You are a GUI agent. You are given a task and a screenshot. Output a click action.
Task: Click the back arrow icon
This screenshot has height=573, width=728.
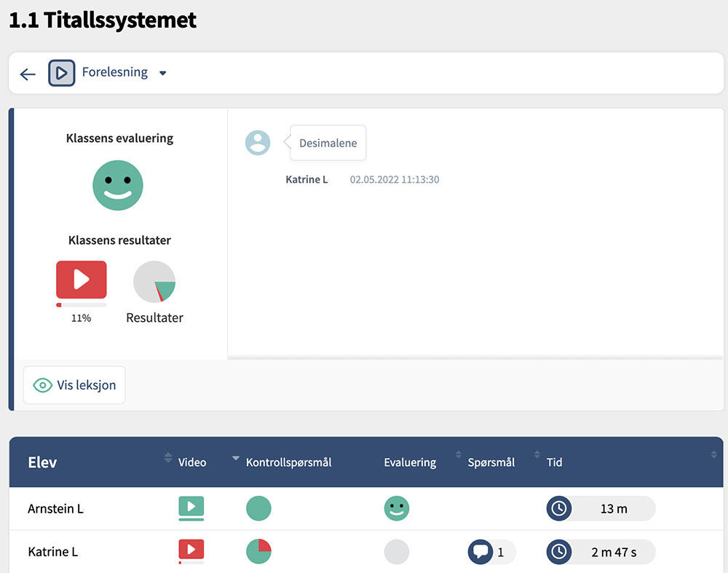pyautogui.click(x=28, y=74)
